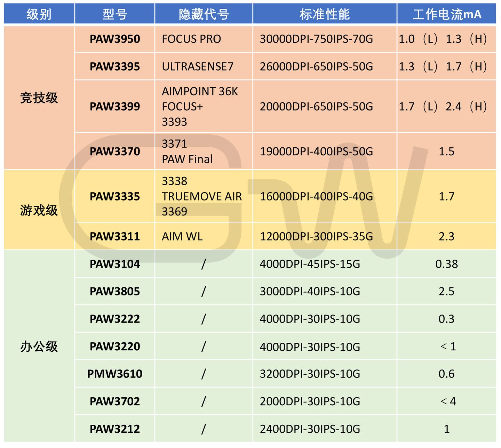Image resolution: width=501 pixels, height=448 pixels.
Task: Click the PAW3335 model cell
Action: [115, 196]
